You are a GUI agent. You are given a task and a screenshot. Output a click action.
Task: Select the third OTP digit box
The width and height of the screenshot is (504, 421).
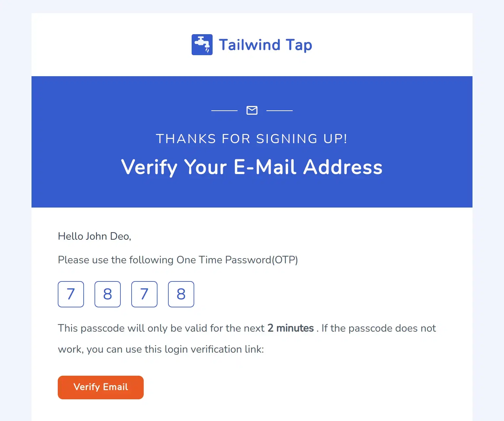coord(144,294)
